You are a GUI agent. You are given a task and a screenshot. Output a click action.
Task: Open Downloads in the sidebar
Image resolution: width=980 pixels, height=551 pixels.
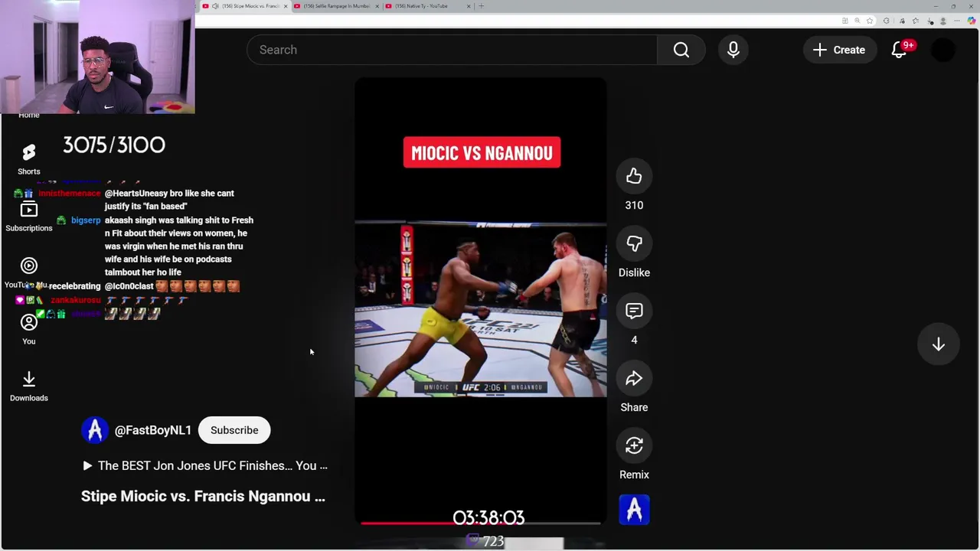29,386
